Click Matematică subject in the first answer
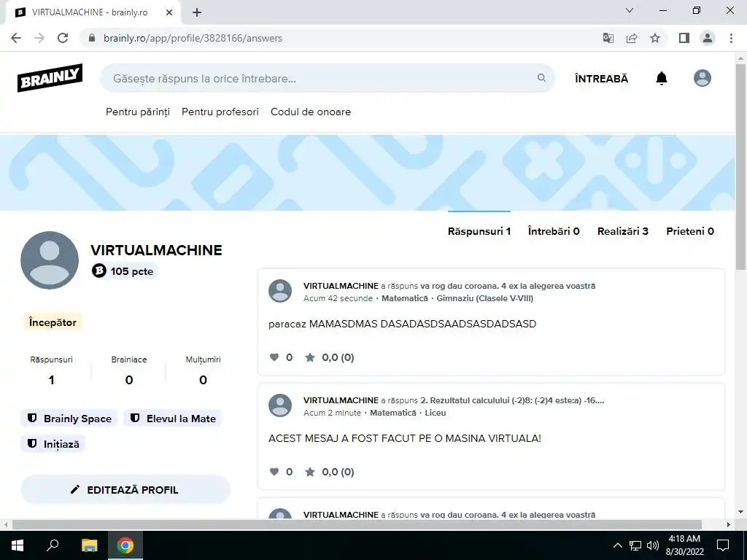The height and width of the screenshot is (560, 747). click(x=404, y=298)
